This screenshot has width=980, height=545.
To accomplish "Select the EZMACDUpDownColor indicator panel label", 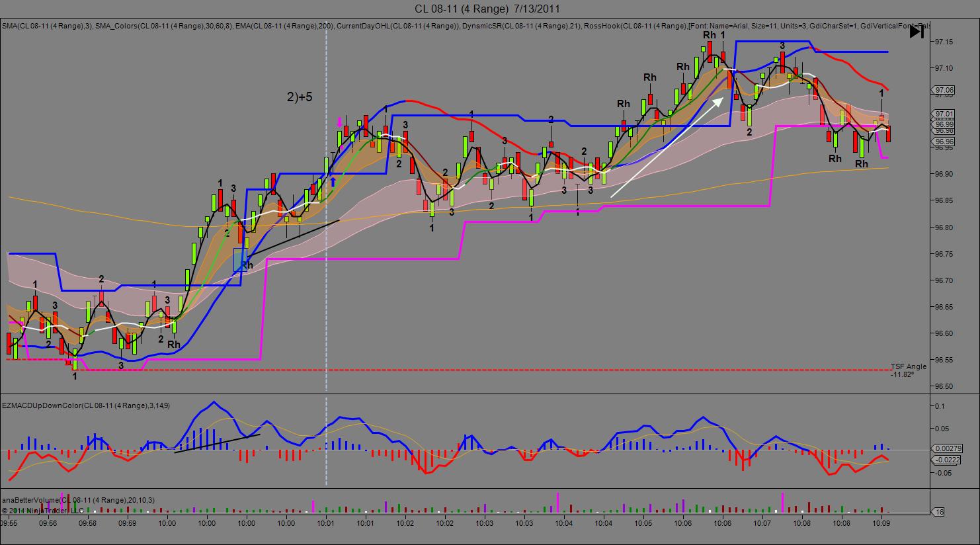I will click(86, 405).
